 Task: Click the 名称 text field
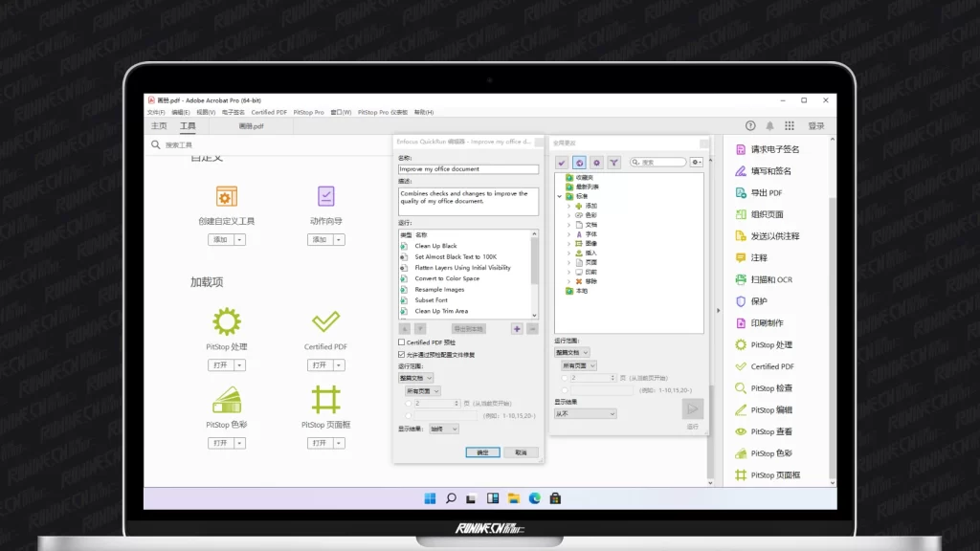pyautogui.click(x=468, y=169)
